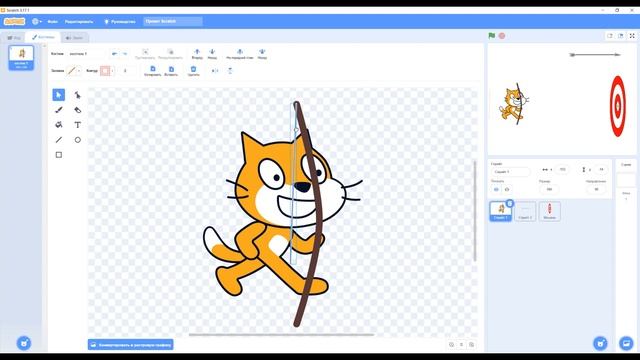Switch to the Sounds tab
Viewport: 640px width, 360px height.
click(x=74, y=38)
